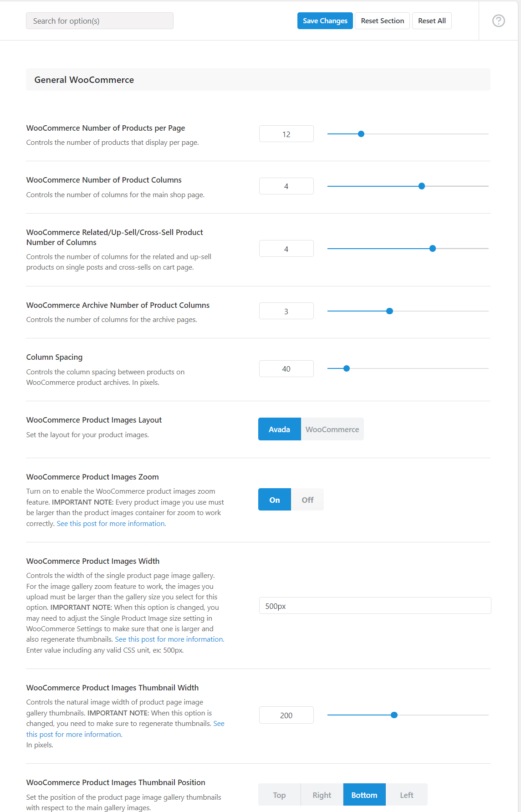
Task: Click the Reset Section button
Action: (x=382, y=20)
